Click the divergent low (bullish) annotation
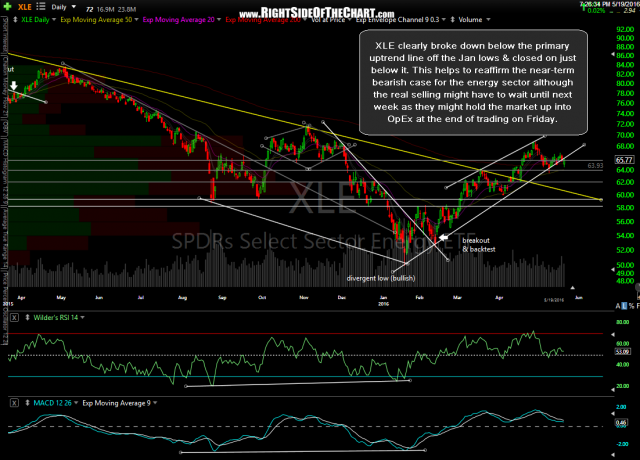The height and width of the screenshot is (460, 640). pyautogui.click(x=381, y=278)
